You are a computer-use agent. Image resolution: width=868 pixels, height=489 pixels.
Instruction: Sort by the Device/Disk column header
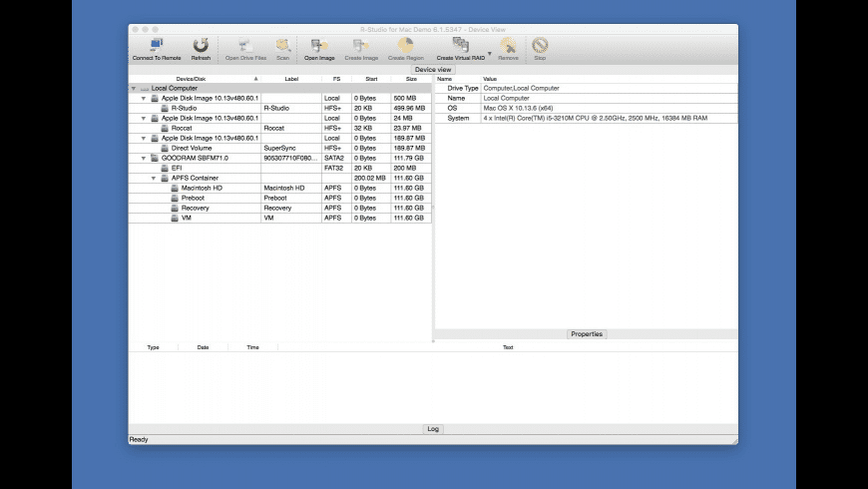pyautogui.click(x=191, y=79)
